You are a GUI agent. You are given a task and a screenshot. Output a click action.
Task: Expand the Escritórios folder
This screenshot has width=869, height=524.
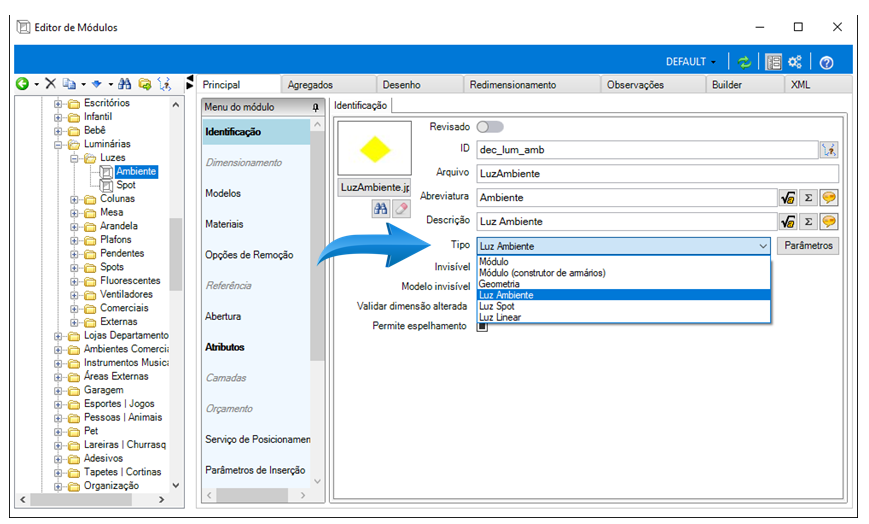(x=58, y=104)
